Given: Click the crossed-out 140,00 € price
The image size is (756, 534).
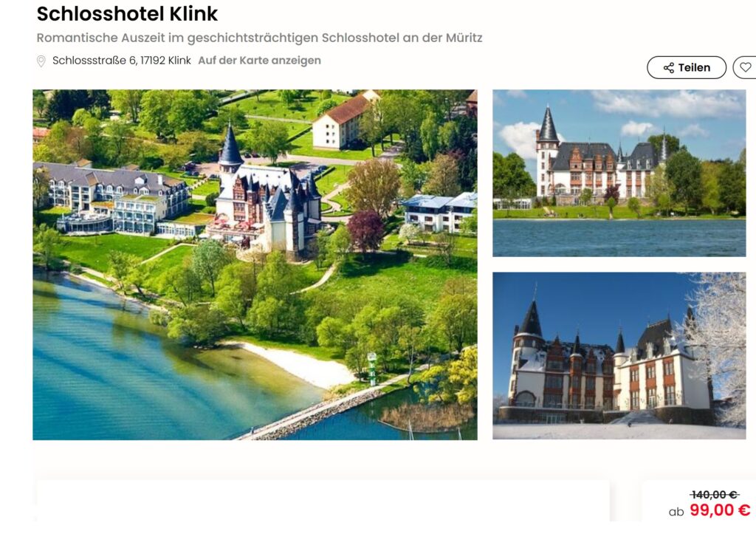Looking at the screenshot, I should pos(714,494).
